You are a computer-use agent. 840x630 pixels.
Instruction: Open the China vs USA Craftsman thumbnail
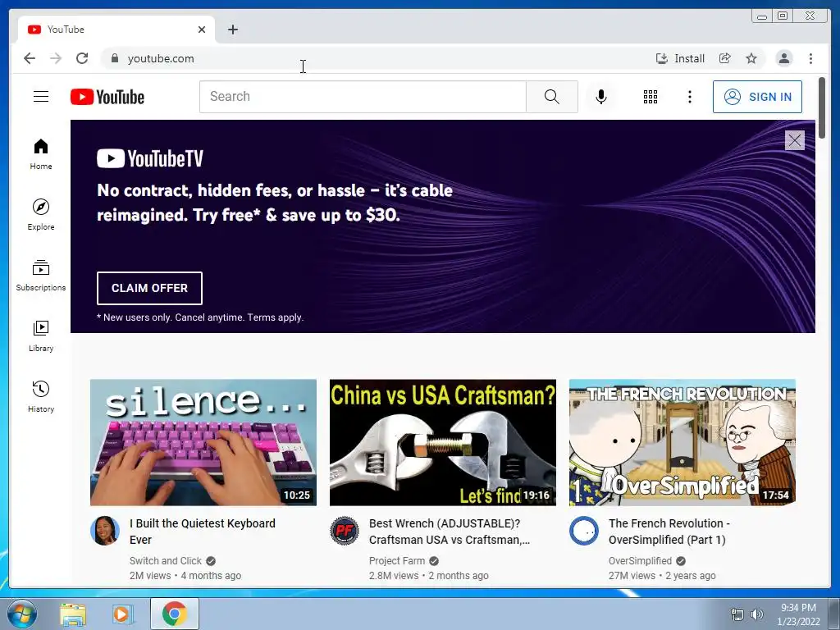[442, 442]
